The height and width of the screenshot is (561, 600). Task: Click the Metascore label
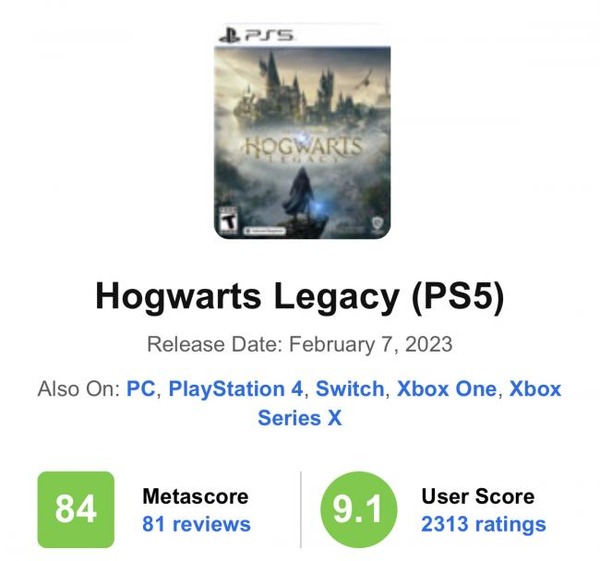[x=195, y=496]
